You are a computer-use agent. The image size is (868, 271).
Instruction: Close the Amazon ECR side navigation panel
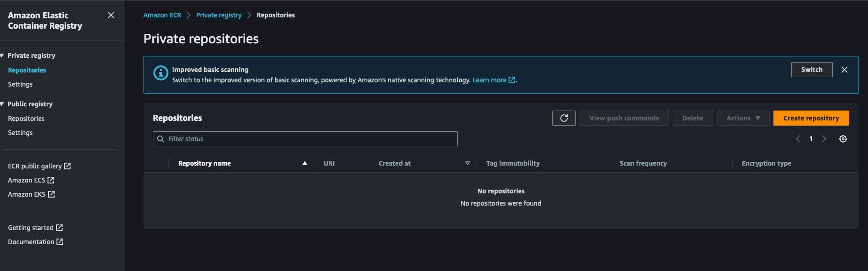click(111, 15)
